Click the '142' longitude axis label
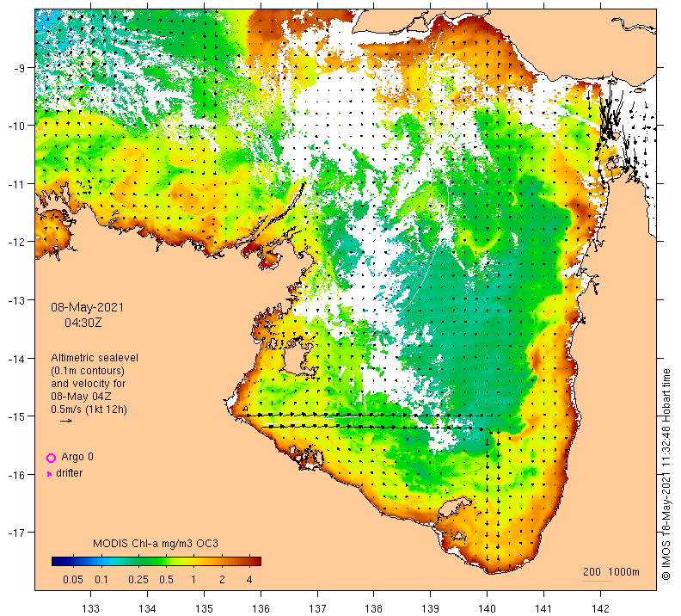 pos(600,608)
